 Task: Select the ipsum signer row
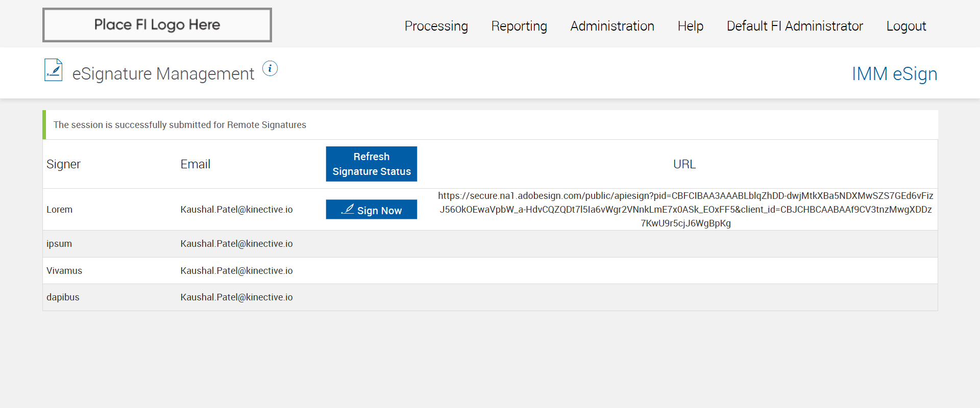59,244
